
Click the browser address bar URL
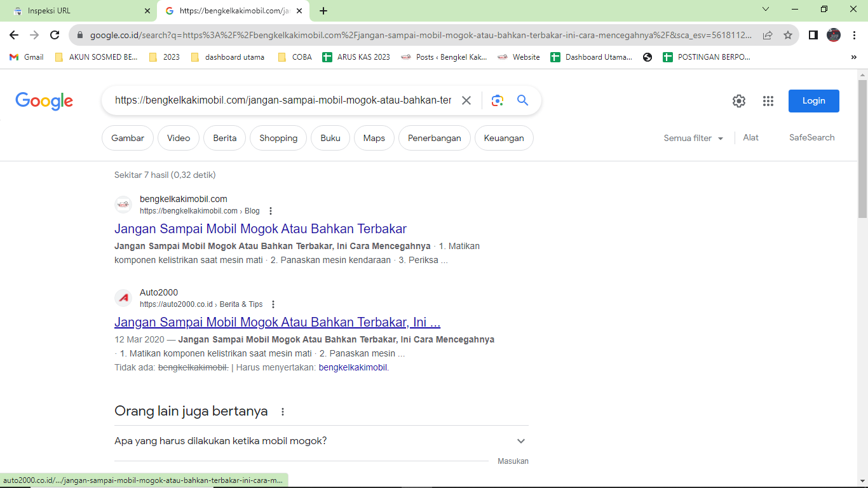coord(421,36)
